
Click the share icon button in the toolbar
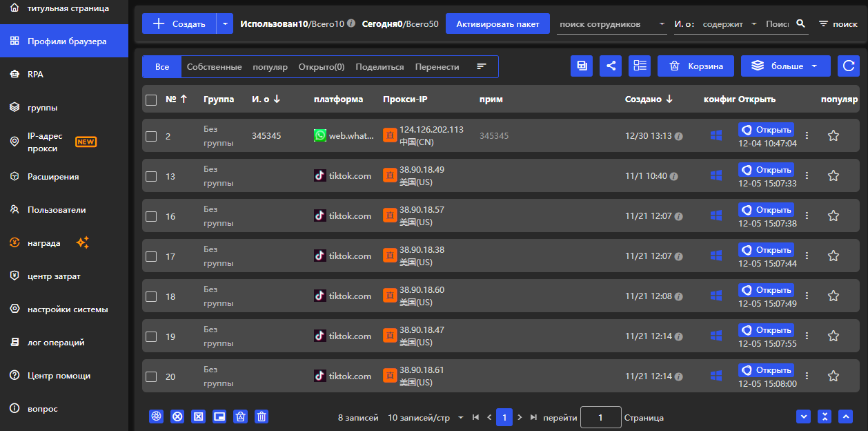click(x=611, y=66)
